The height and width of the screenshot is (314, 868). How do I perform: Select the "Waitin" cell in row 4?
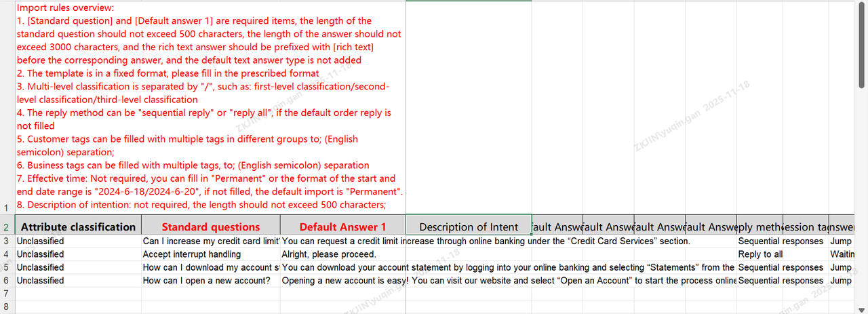[841, 254]
